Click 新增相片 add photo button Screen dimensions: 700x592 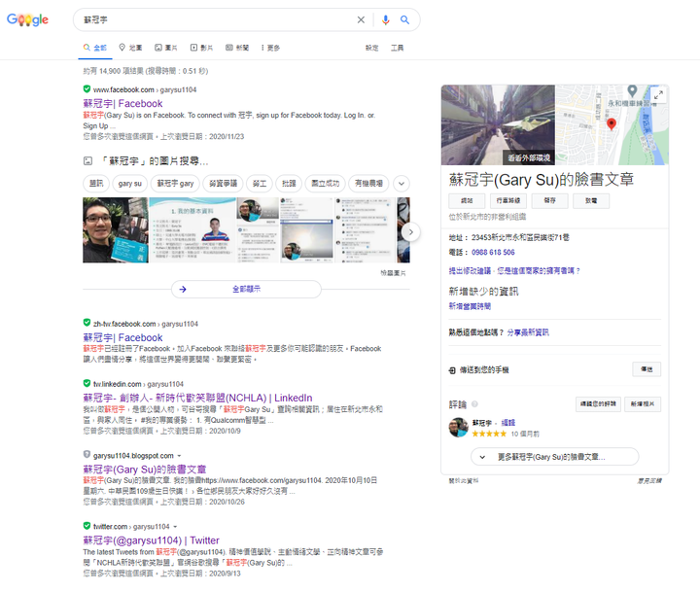click(x=643, y=404)
